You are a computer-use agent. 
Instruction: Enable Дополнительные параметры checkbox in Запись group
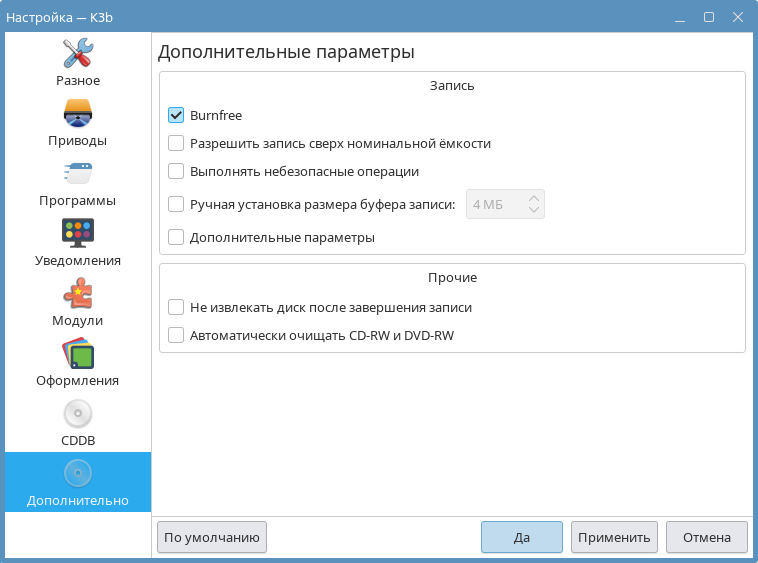click(176, 238)
